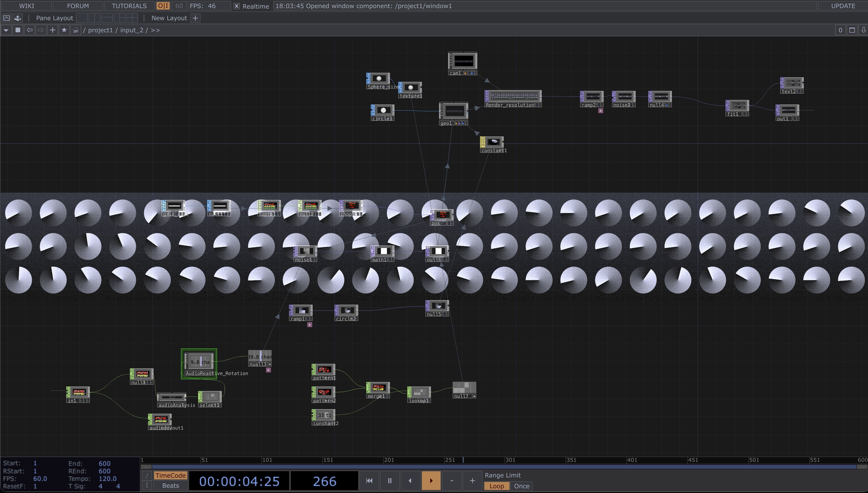Image resolution: width=868 pixels, height=493 pixels.
Task: Toggle timeline display to Beats
Action: pos(170,485)
